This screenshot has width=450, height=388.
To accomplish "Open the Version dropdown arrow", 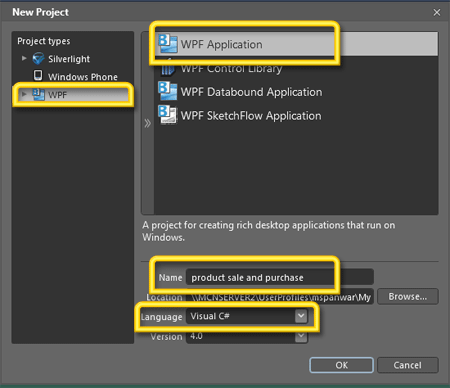I will 301,336.
